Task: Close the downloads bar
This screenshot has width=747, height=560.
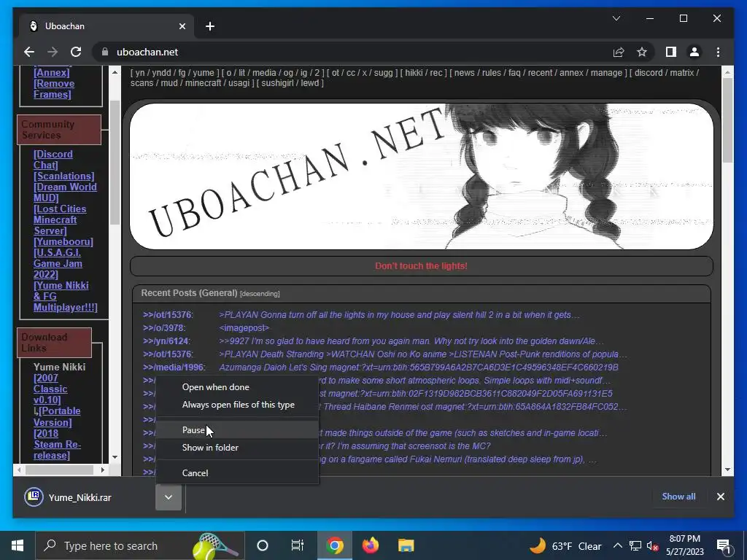Action: tap(720, 497)
